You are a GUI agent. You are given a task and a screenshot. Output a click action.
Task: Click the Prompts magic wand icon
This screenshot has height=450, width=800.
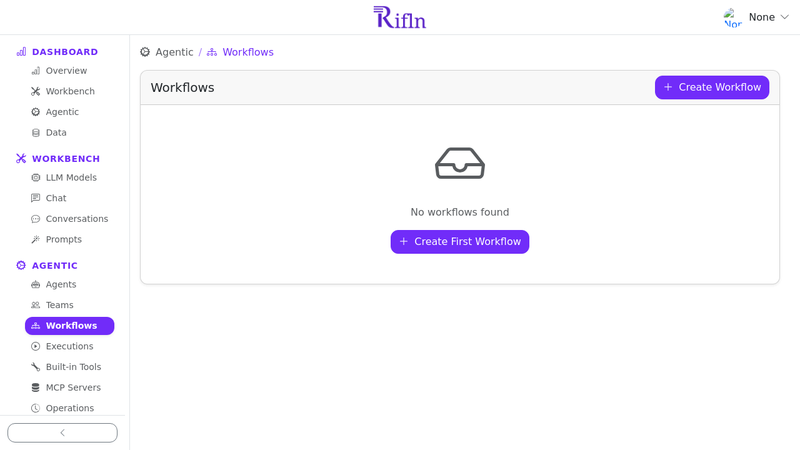pos(35,239)
